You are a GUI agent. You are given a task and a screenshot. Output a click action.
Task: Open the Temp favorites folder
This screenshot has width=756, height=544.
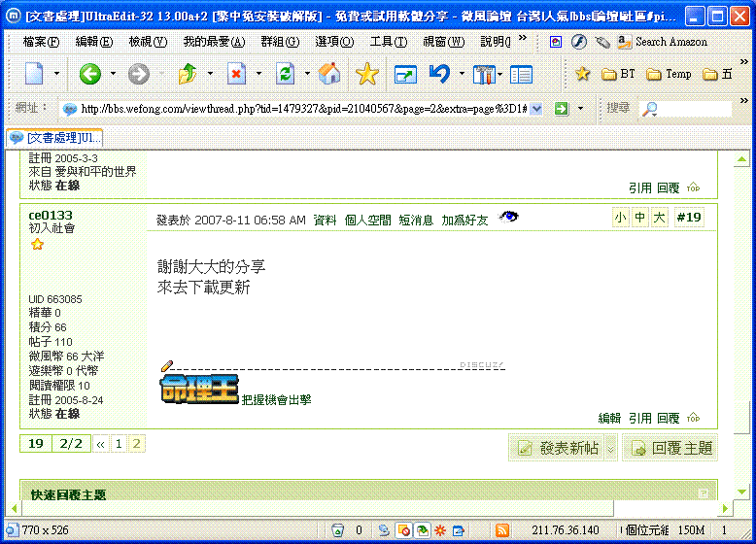pyautogui.click(x=670, y=74)
